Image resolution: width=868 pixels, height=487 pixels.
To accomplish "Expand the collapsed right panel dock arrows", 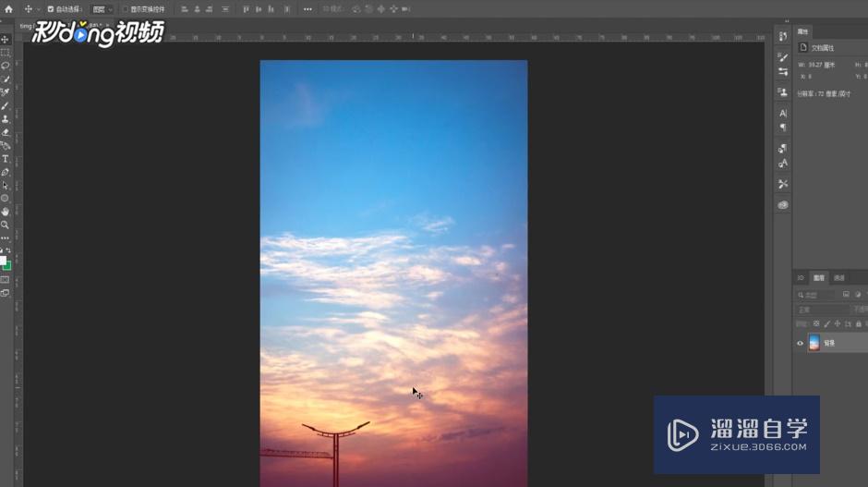I will [787, 21].
